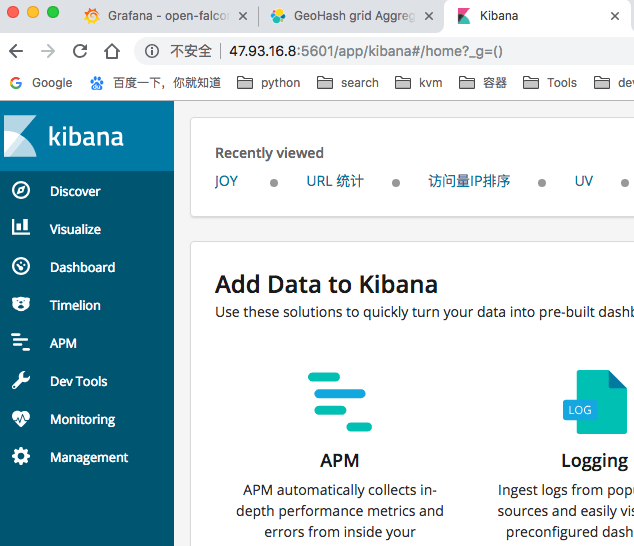Open Discover compass icon in sidebar

(x=21, y=191)
